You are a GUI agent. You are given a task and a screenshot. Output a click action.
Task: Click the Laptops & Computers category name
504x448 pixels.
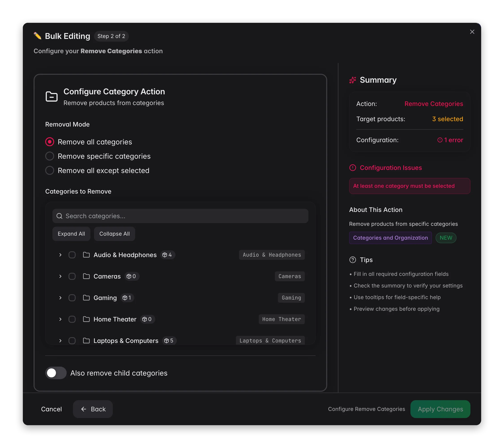(x=126, y=340)
